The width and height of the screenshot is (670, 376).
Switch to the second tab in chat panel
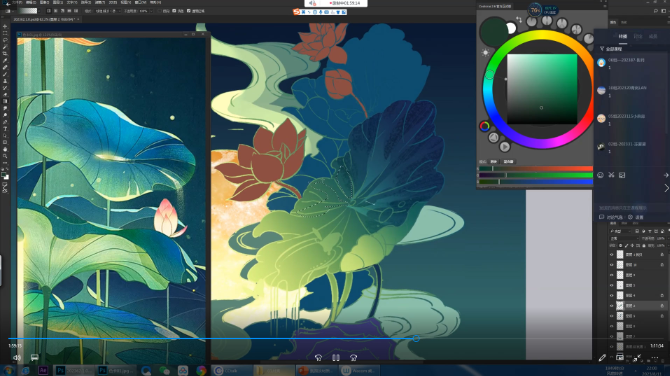click(x=638, y=37)
